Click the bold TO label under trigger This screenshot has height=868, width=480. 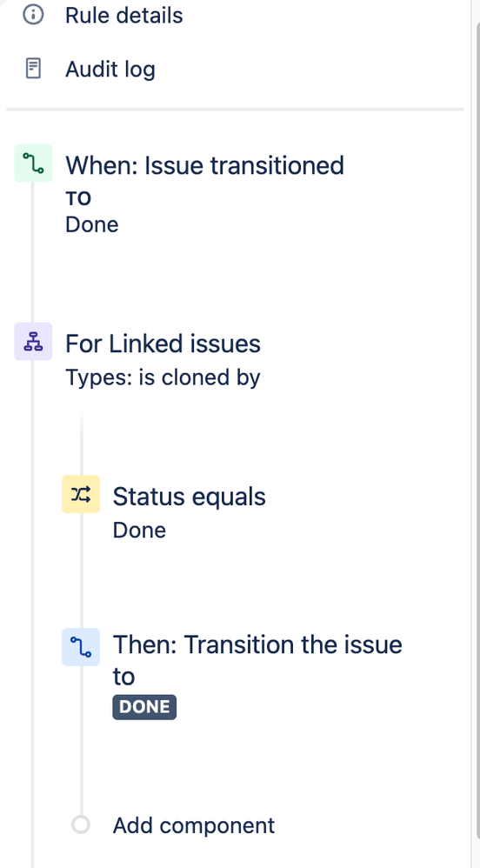[x=78, y=198]
